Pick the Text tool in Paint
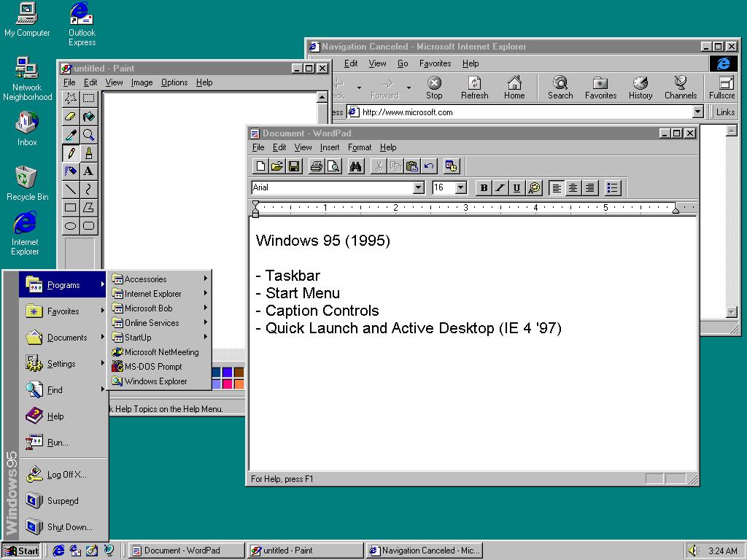The image size is (747, 560). coord(88,171)
